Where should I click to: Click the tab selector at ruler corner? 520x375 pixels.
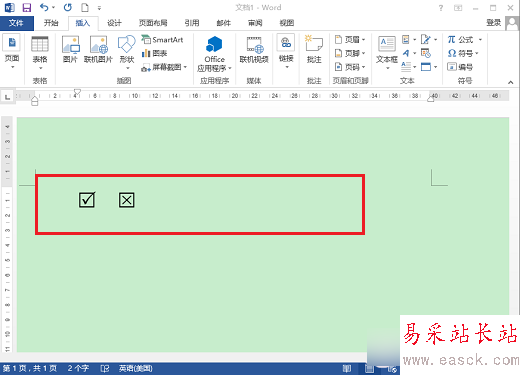[7, 97]
